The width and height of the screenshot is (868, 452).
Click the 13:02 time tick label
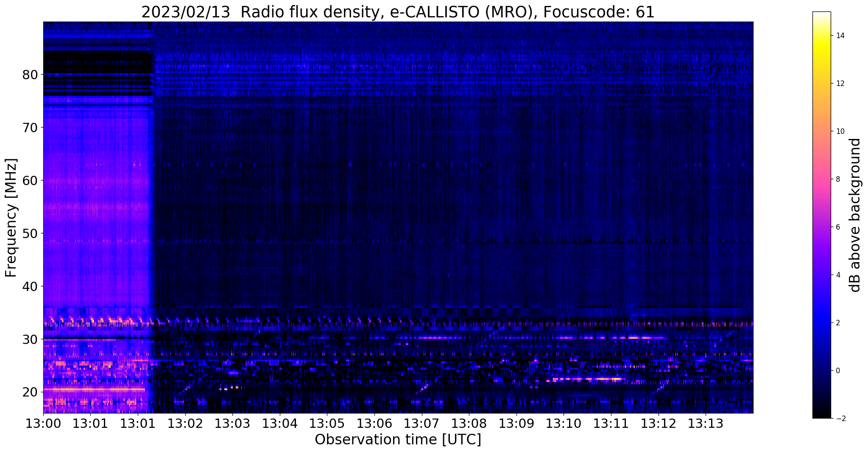(185, 423)
